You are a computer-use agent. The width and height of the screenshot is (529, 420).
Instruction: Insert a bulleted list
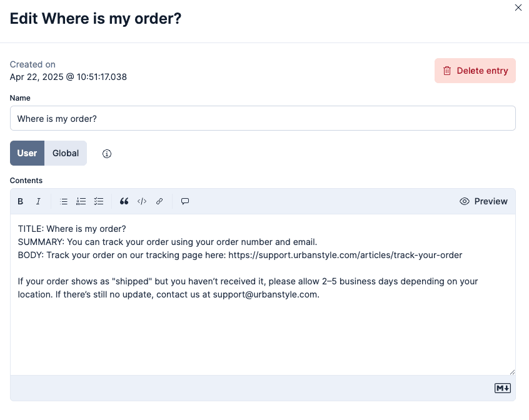[64, 201]
